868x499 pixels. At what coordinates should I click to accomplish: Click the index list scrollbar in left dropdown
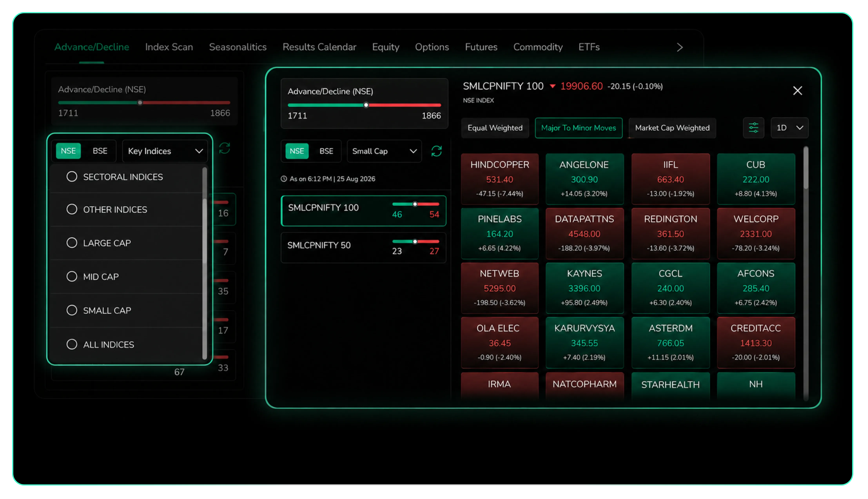204,263
